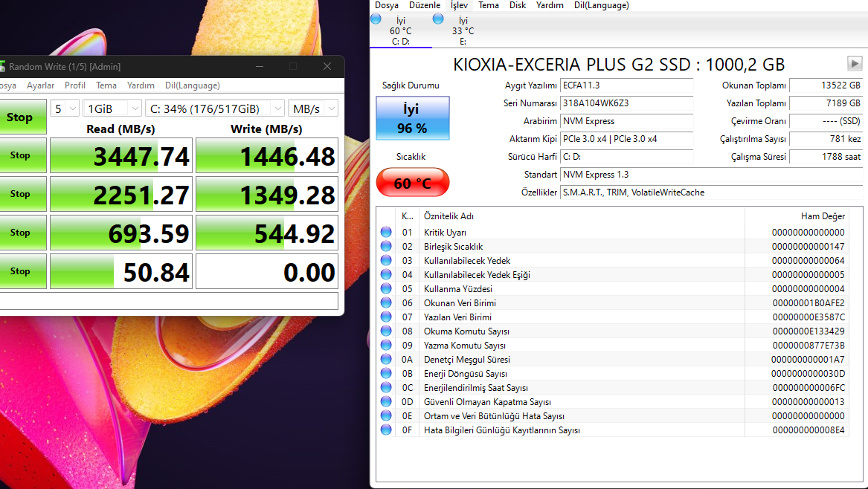The height and width of the screenshot is (489, 868).
Task: Click the Öznitelik Adı column header
Action: click(x=581, y=216)
